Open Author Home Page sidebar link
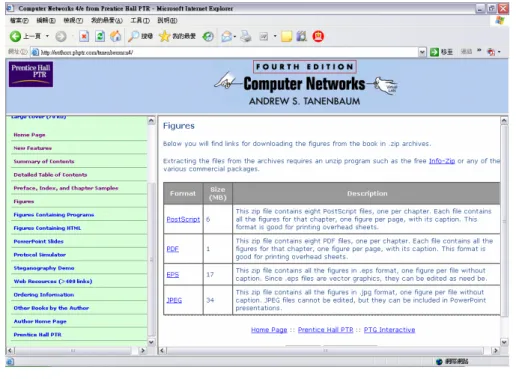 [x=40, y=322]
